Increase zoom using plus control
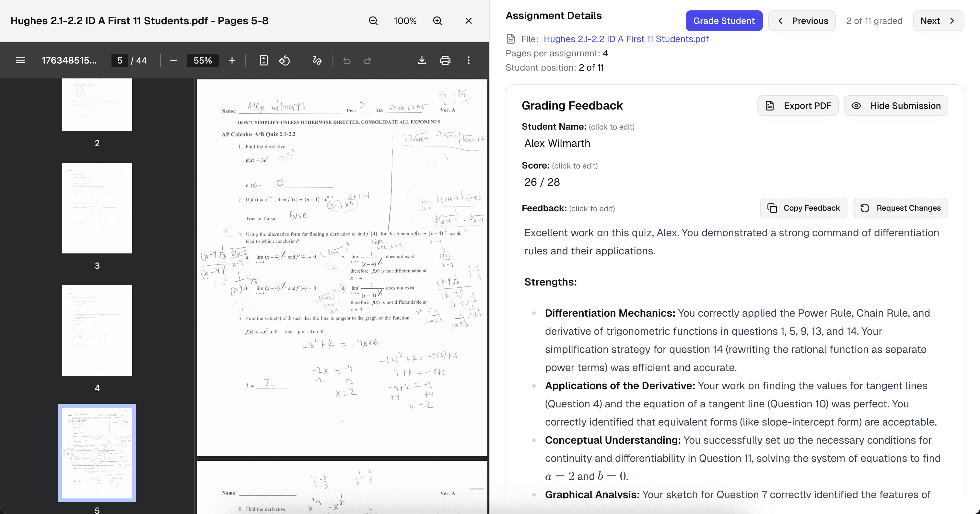Screen dimensions: 980x514 (231, 60)
